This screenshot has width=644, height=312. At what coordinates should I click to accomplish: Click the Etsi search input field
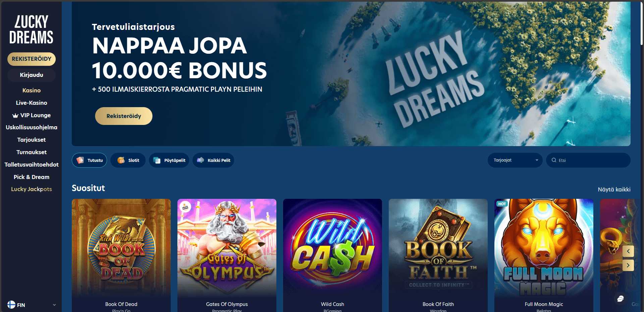coord(588,160)
